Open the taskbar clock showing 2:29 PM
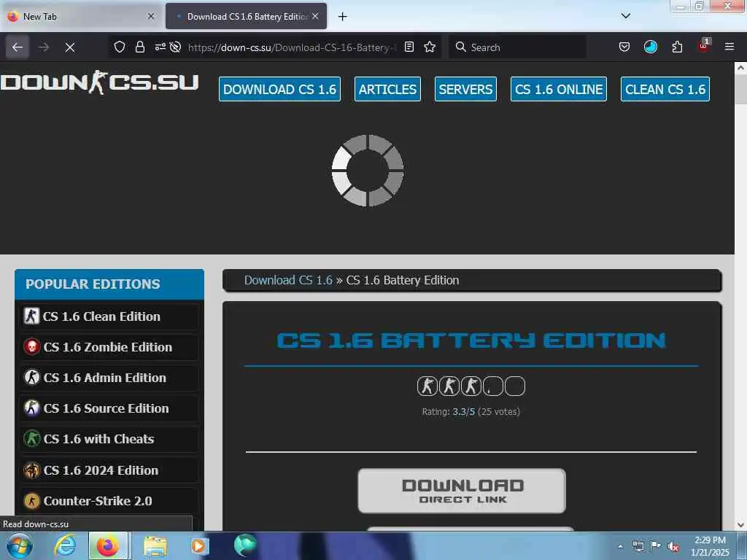Screen dimensions: 747x560 click(710, 546)
